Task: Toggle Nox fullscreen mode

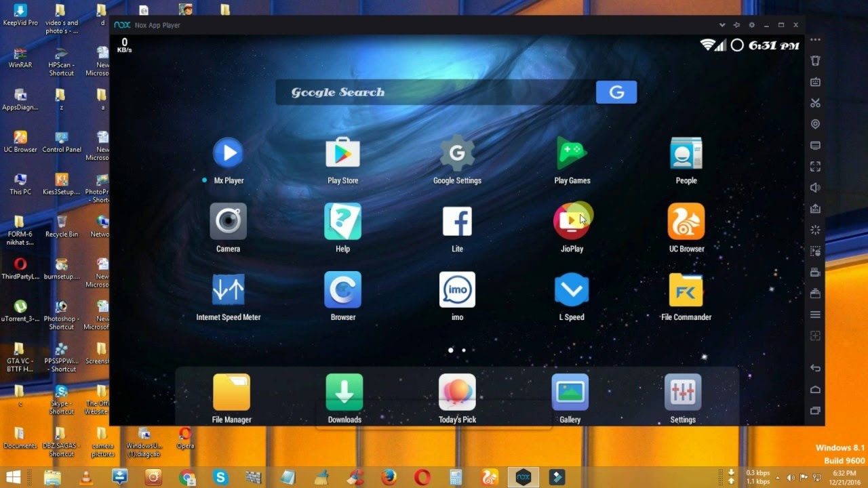Action: [816, 166]
